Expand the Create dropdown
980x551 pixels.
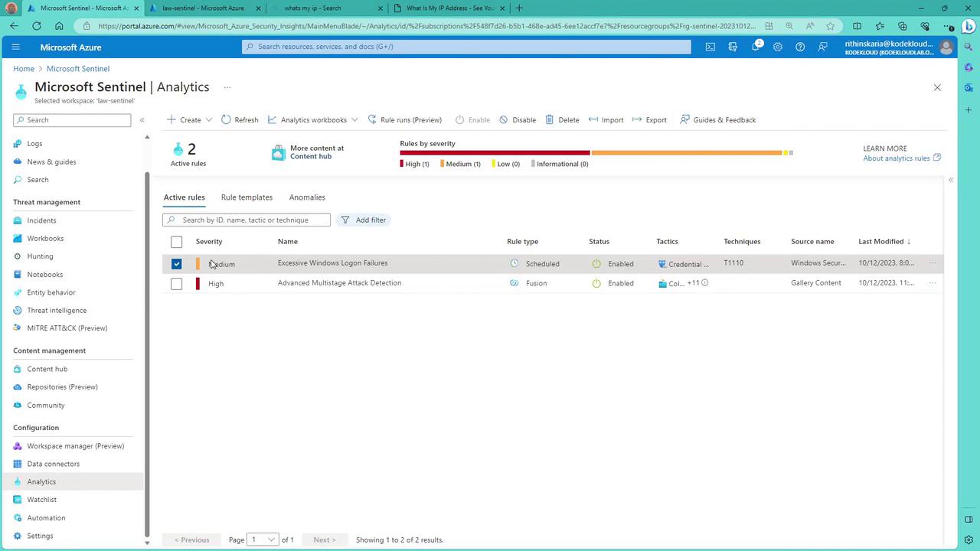pyautogui.click(x=190, y=119)
